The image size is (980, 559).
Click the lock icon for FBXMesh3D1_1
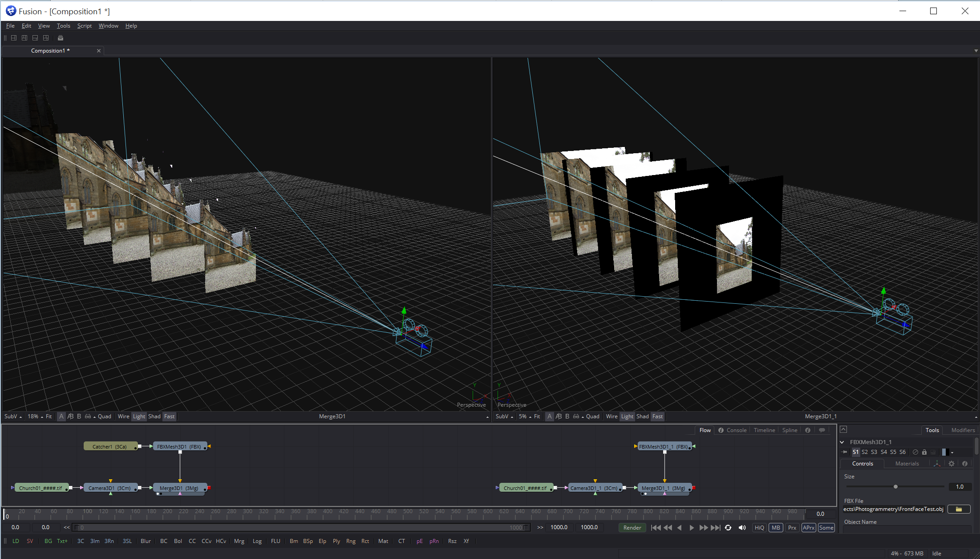point(924,452)
